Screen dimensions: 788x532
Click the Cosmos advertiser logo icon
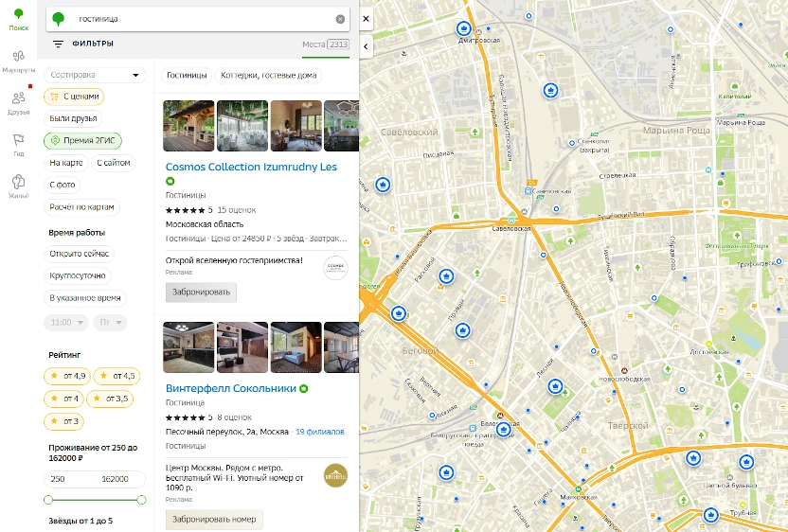[x=335, y=268]
